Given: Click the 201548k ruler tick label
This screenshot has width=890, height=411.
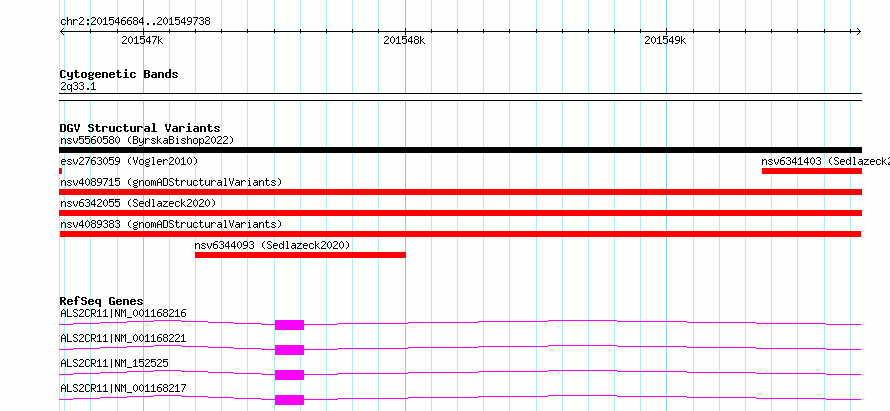Looking at the screenshot, I should click(x=404, y=41).
